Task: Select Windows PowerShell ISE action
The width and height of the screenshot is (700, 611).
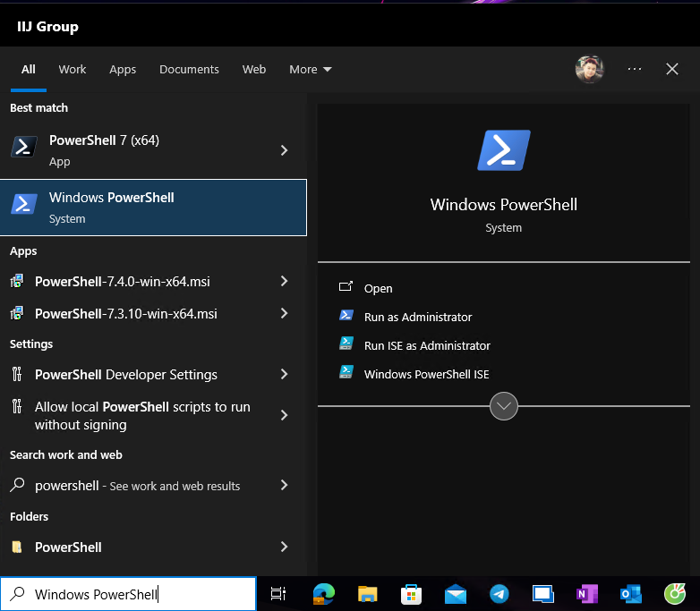Action: point(426,374)
